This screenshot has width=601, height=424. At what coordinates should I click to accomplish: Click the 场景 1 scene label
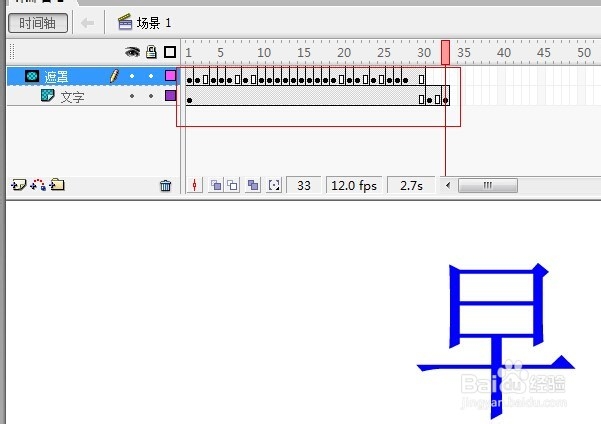pos(154,23)
